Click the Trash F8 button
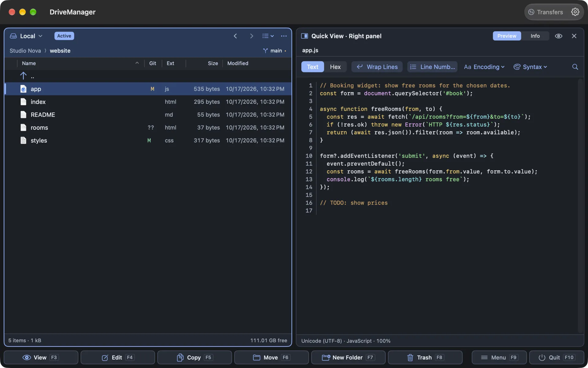The height and width of the screenshot is (368, 588). tap(425, 357)
